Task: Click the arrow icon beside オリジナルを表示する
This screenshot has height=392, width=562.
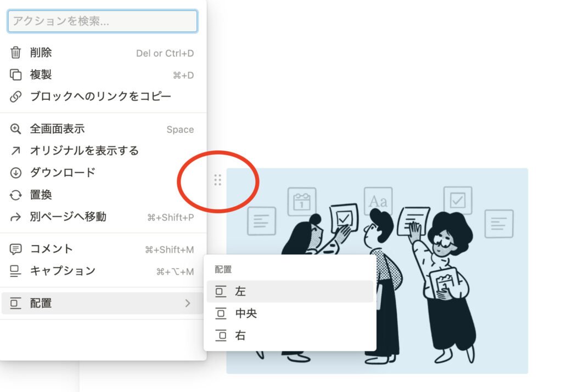Action: tap(15, 151)
